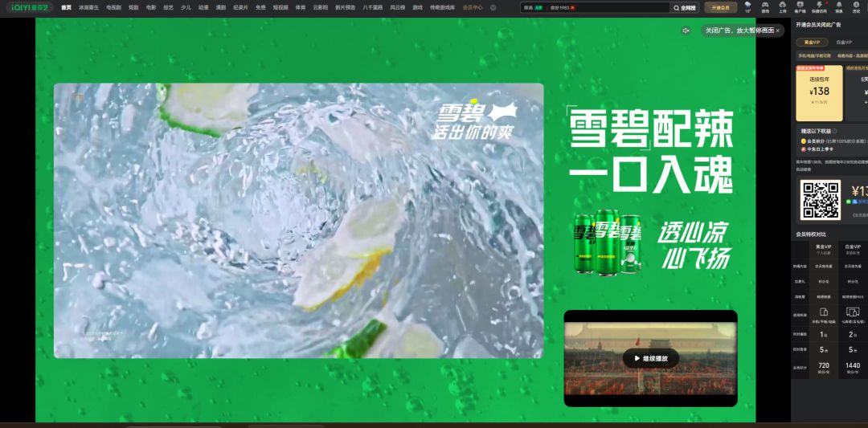
Task: Open the 游戏 channel in navigation
Action: coord(417,8)
